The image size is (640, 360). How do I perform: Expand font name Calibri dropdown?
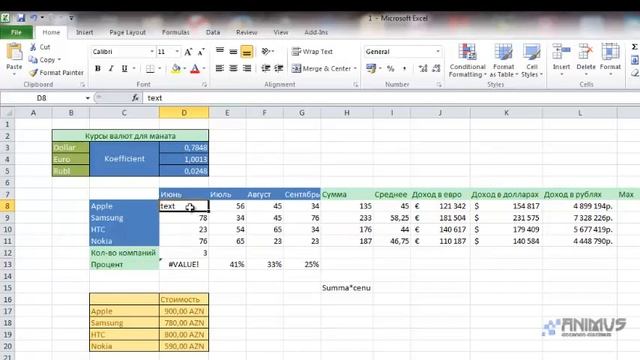(152, 51)
